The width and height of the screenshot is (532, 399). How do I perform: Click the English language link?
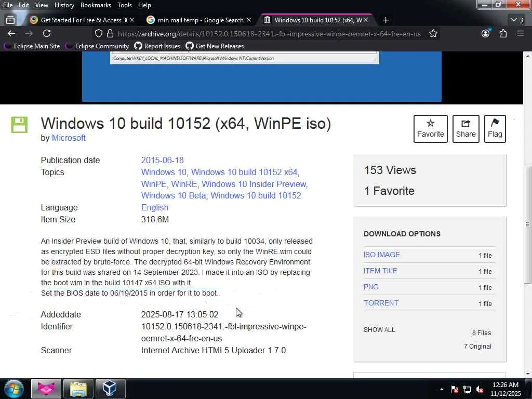pyautogui.click(x=155, y=207)
